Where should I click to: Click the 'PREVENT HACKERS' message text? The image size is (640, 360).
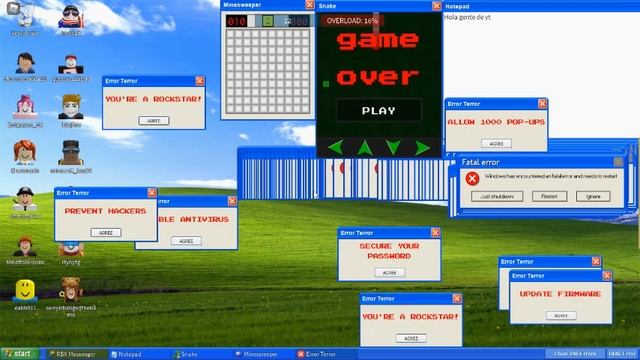(105, 211)
